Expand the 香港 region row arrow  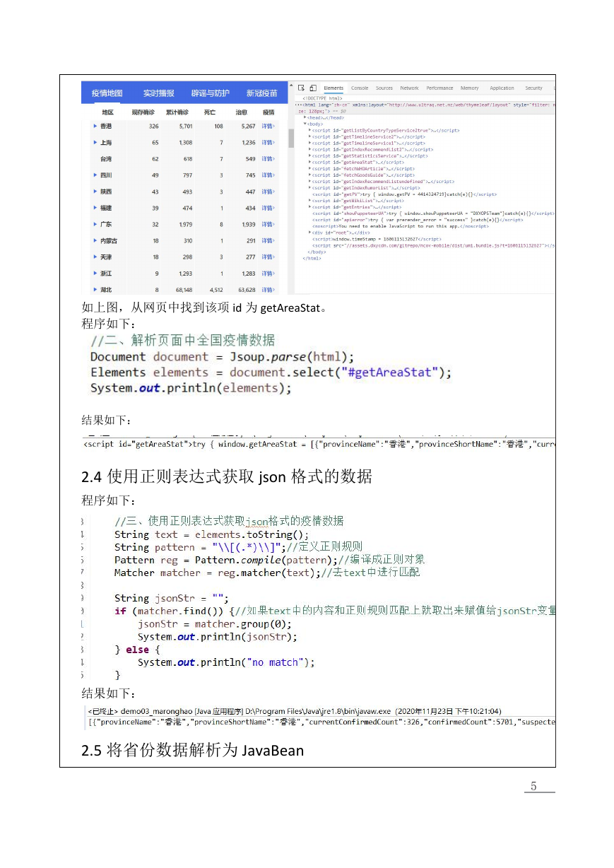pyautogui.click(x=95, y=126)
